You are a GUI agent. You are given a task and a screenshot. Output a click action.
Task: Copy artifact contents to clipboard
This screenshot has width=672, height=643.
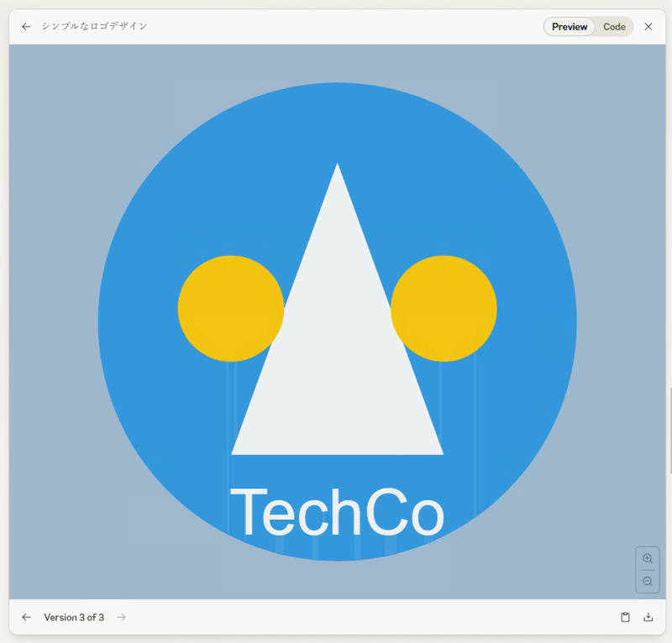pyautogui.click(x=625, y=617)
